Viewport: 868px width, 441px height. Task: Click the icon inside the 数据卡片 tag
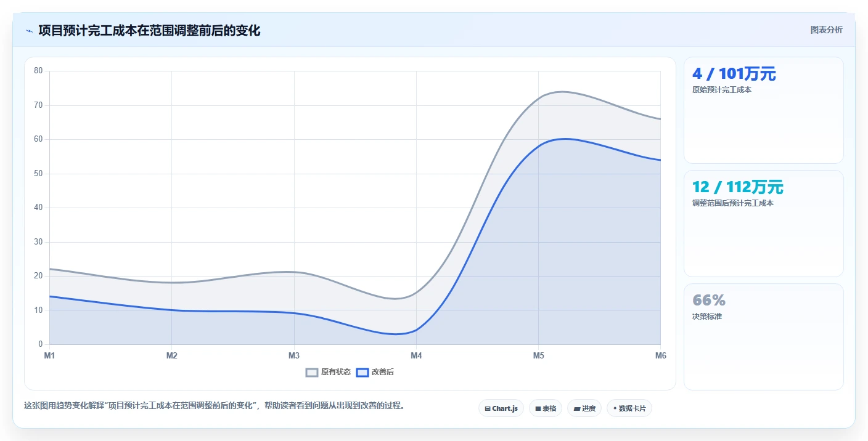pos(615,408)
